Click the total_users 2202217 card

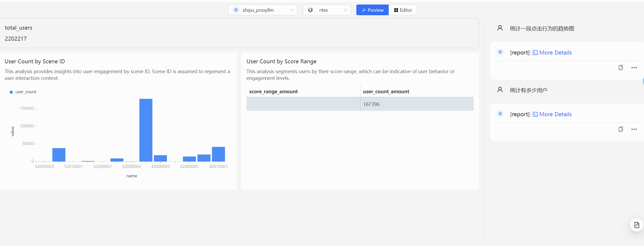(x=239, y=33)
